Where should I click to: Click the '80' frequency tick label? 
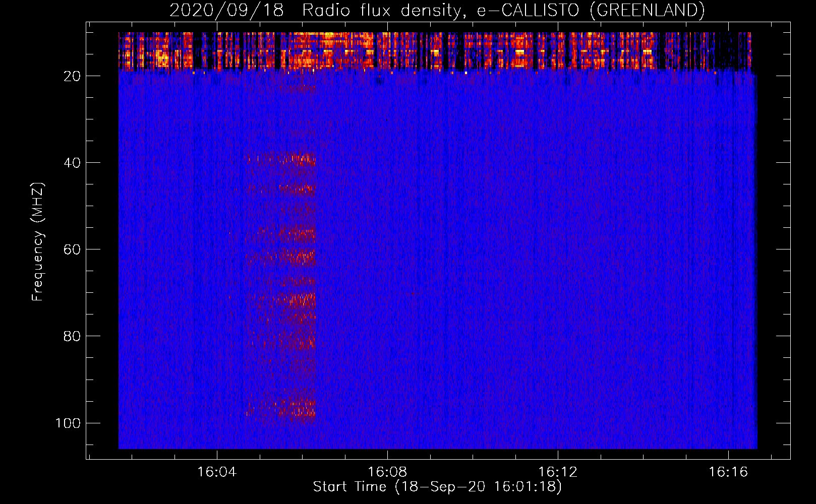pos(72,336)
